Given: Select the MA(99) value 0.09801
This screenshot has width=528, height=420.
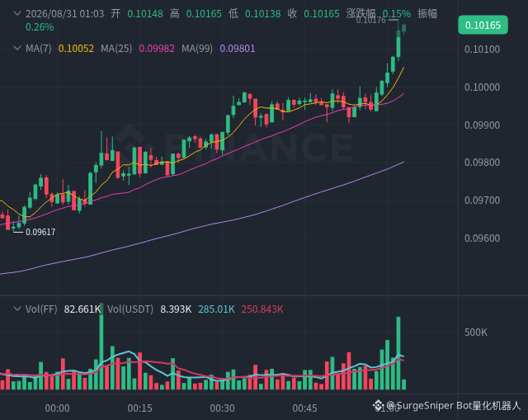Looking at the screenshot, I should (x=238, y=49).
